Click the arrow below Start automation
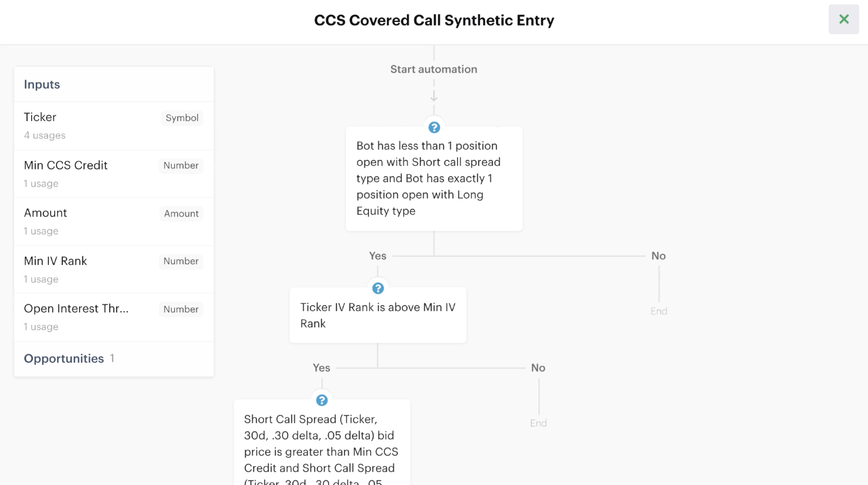 click(x=434, y=96)
